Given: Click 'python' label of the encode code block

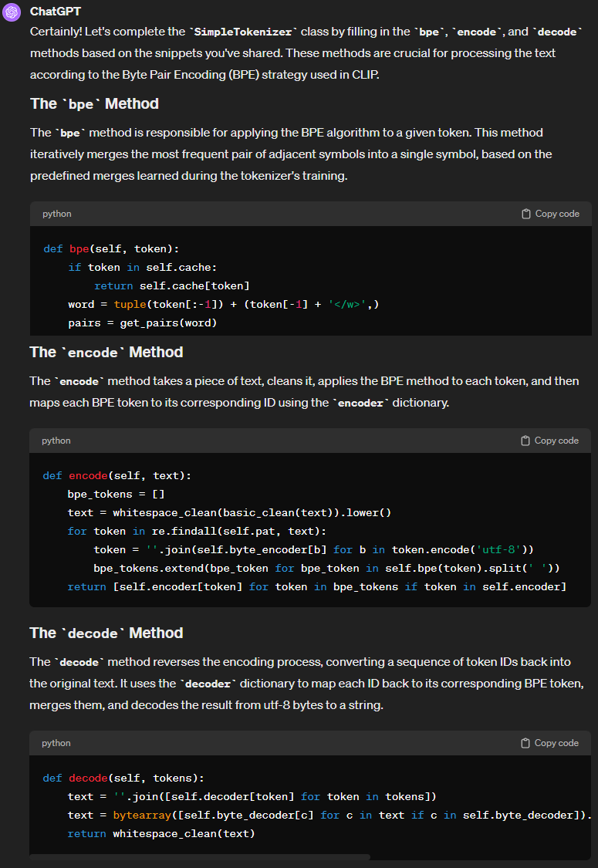Looking at the screenshot, I should pyautogui.click(x=56, y=441).
